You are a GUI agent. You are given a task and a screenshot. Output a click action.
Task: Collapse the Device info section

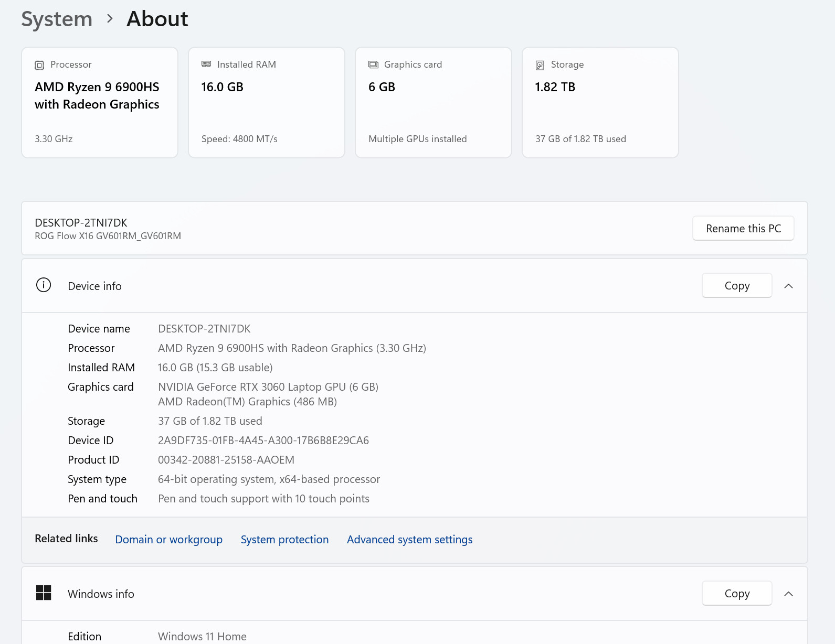click(788, 286)
